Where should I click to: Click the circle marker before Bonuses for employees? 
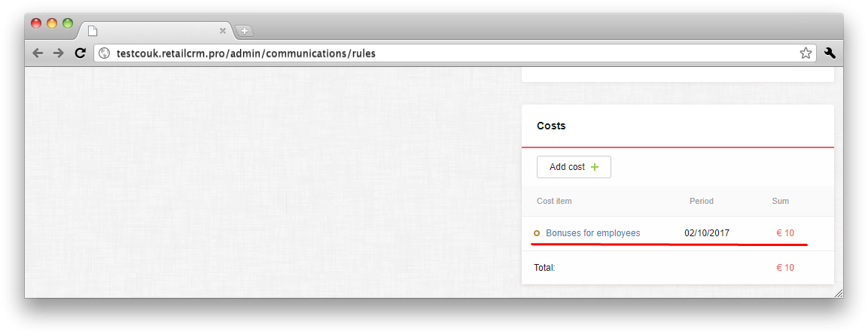537,233
